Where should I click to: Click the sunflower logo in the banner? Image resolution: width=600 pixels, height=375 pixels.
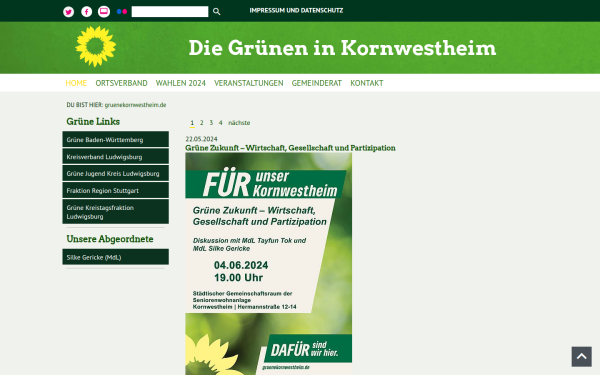[96, 46]
